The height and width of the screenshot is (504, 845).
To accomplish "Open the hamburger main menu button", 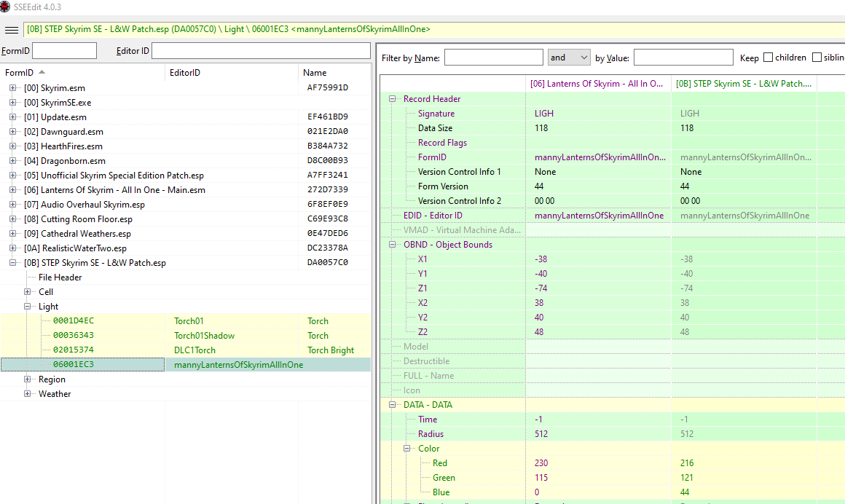I will [x=12, y=30].
